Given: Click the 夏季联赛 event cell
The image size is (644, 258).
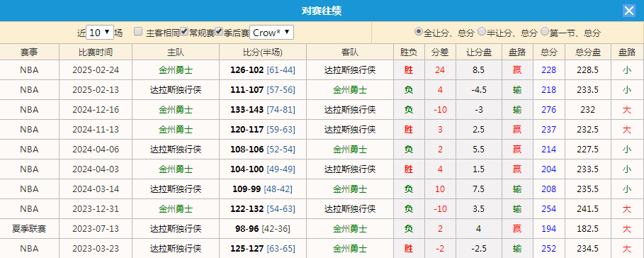Looking at the screenshot, I should click(x=29, y=228).
